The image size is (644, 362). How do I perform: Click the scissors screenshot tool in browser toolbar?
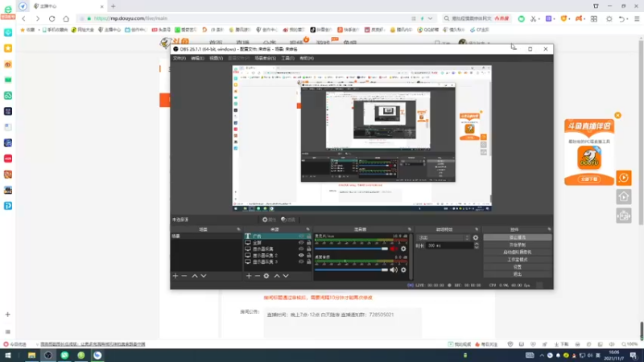[x=533, y=19]
